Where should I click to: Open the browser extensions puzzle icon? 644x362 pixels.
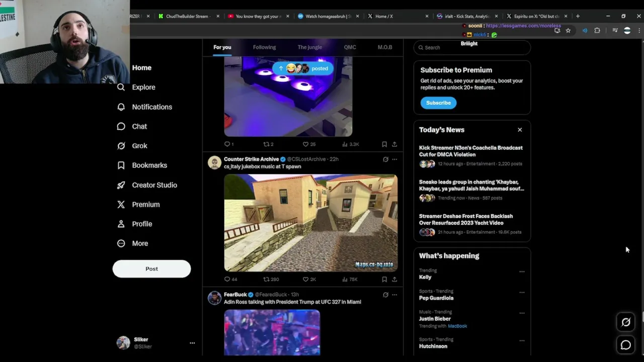coord(597,31)
